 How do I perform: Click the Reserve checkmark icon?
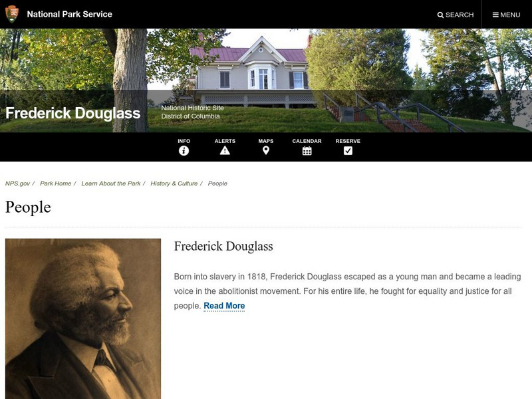click(348, 151)
